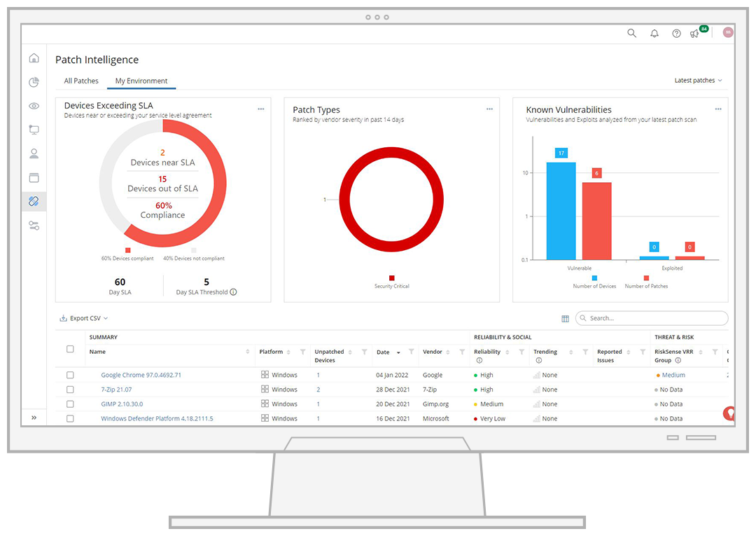Open the notifications bell

(x=654, y=34)
